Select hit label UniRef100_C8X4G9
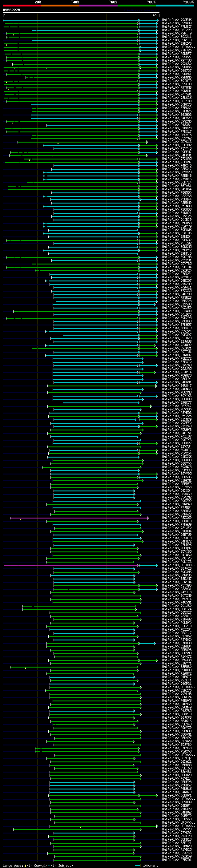The height and width of the screenshot is (868, 197). (x=177, y=494)
